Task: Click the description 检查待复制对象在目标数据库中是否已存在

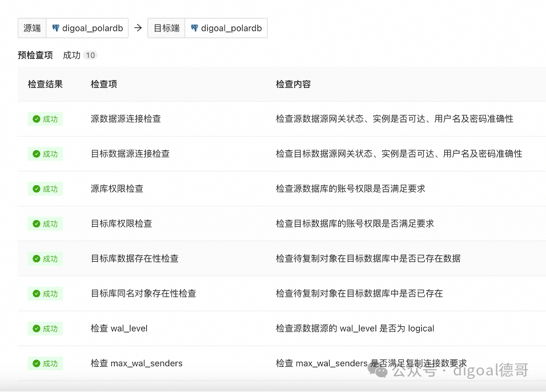Action: tap(359, 293)
